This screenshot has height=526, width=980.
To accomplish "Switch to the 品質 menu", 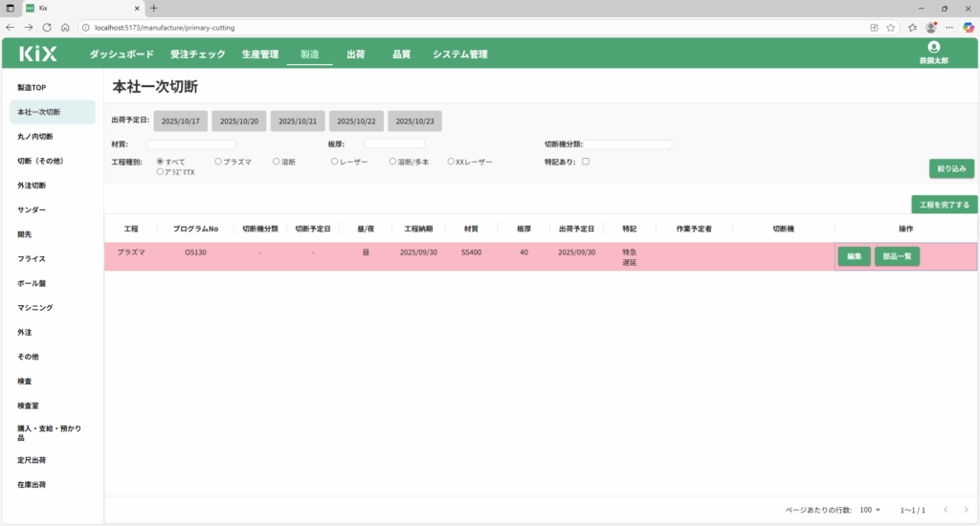I will click(x=401, y=55).
